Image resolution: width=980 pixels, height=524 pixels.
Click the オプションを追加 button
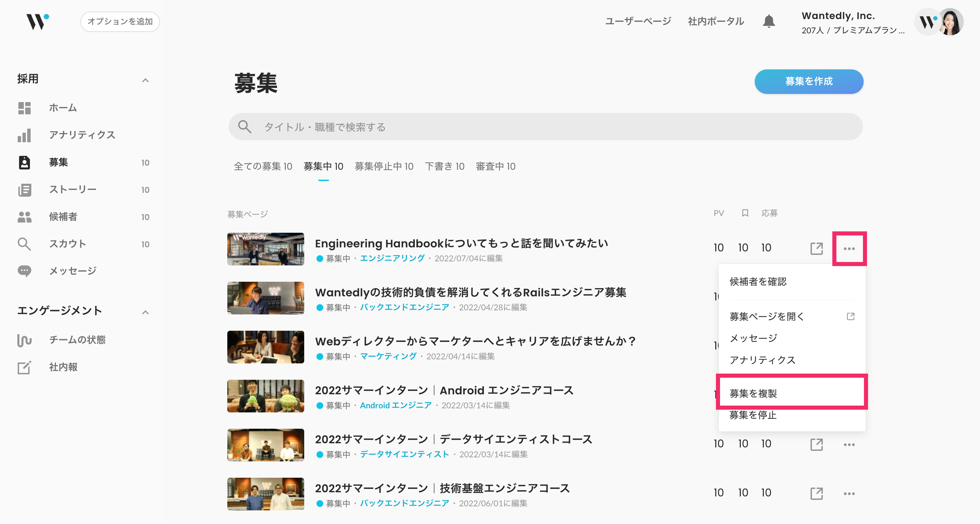[x=120, y=21]
